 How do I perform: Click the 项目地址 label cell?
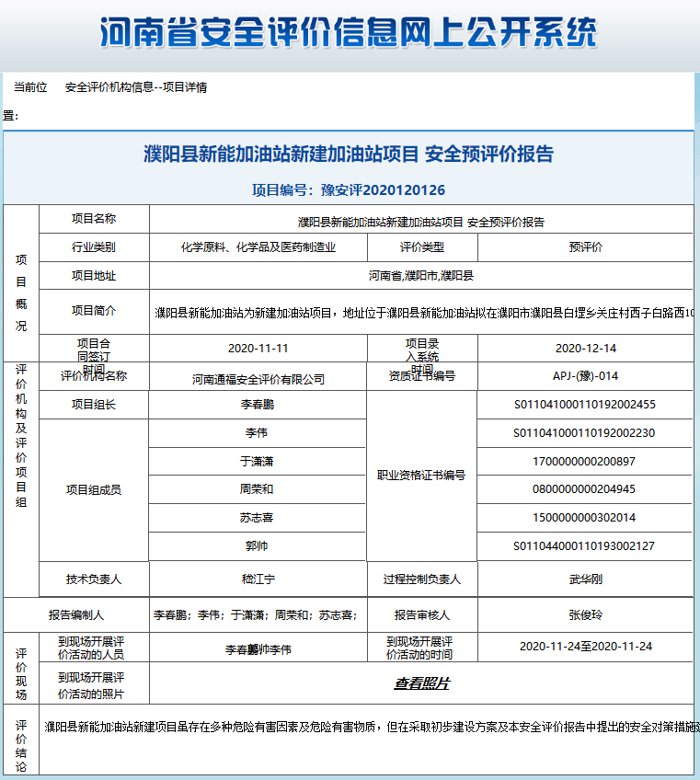(x=94, y=276)
